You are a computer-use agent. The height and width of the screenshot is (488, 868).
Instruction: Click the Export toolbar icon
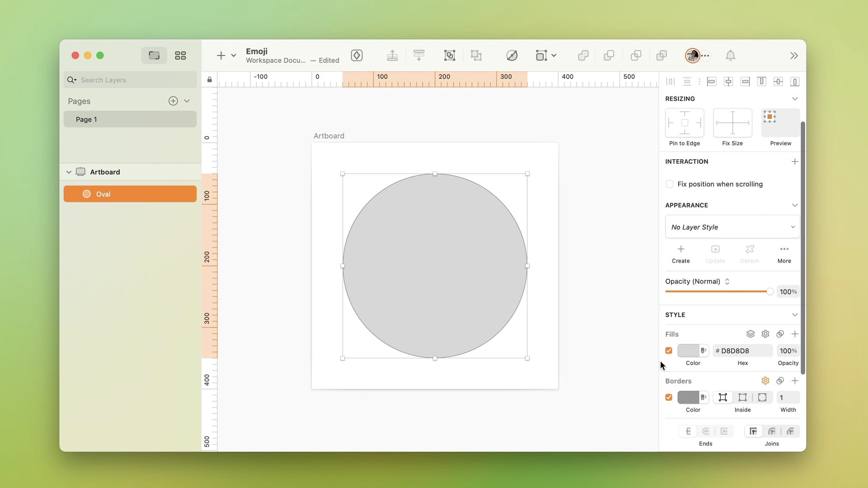392,55
